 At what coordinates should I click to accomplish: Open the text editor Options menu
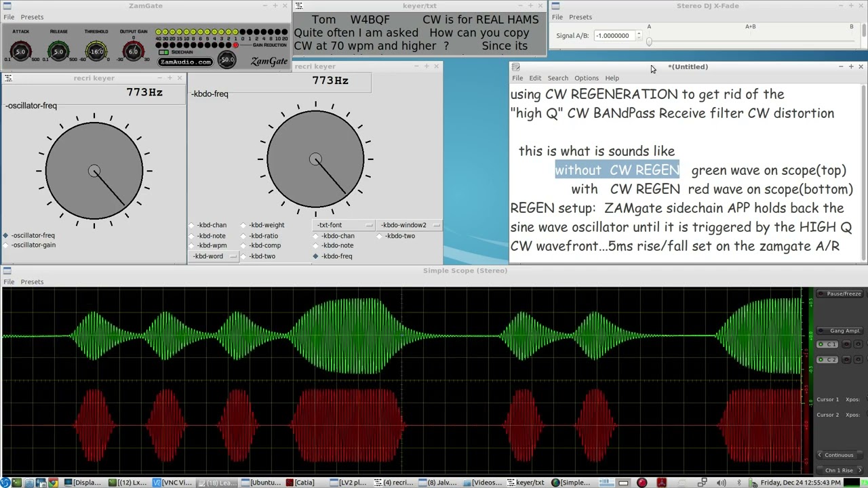coord(587,78)
